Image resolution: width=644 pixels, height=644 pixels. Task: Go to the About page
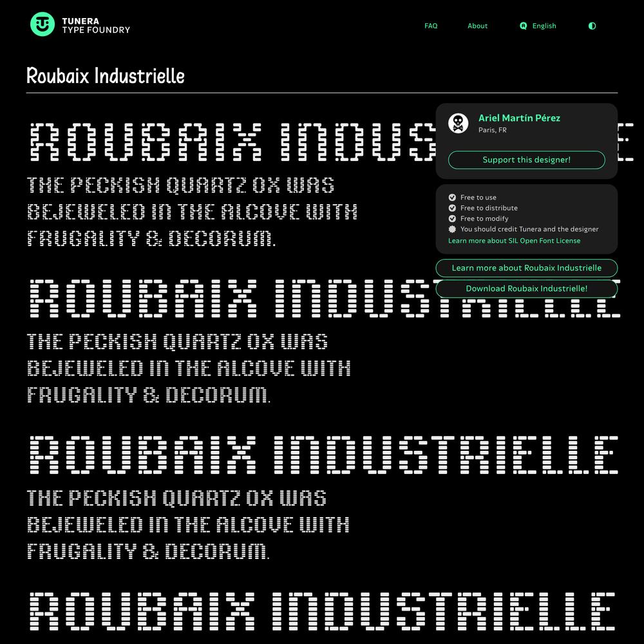pyautogui.click(x=477, y=26)
